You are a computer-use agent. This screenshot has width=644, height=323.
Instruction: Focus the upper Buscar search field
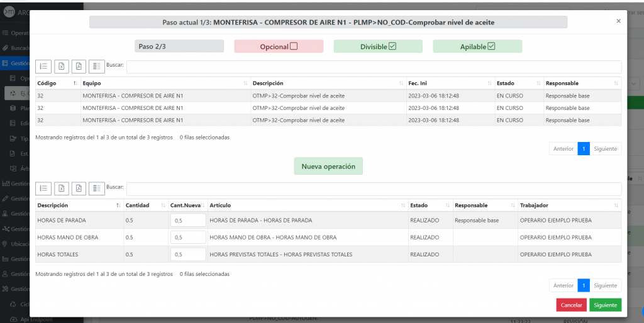click(x=374, y=66)
